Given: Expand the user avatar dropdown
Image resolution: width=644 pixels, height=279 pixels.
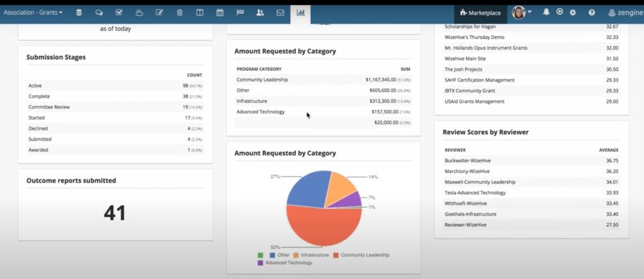Looking at the screenshot, I should 521,13.
